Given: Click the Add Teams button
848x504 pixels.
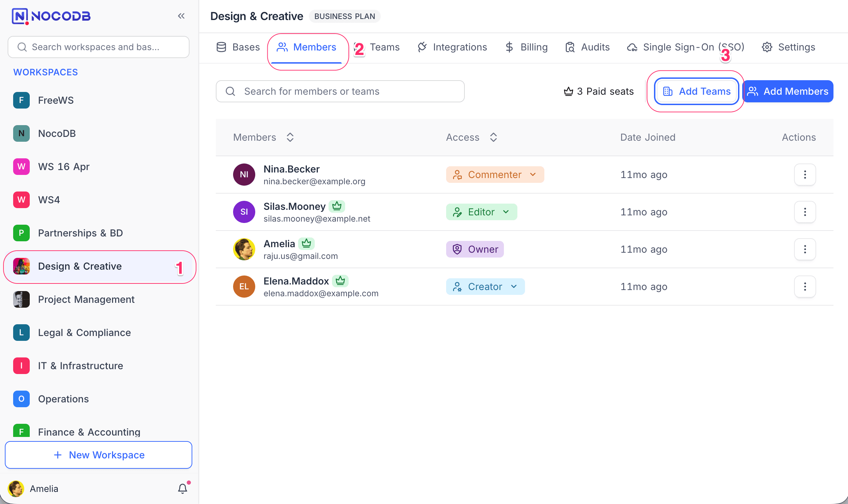Looking at the screenshot, I should pyautogui.click(x=697, y=91).
